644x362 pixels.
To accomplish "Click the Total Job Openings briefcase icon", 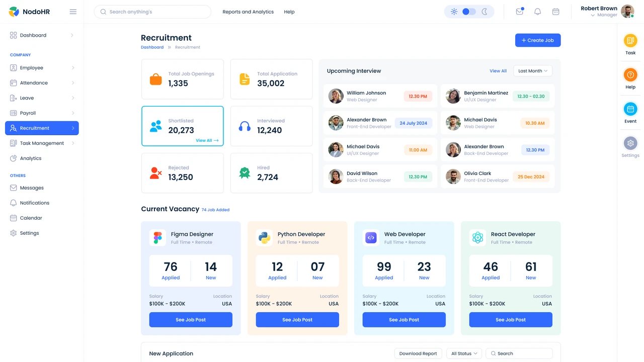I will (x=156, y=79).
